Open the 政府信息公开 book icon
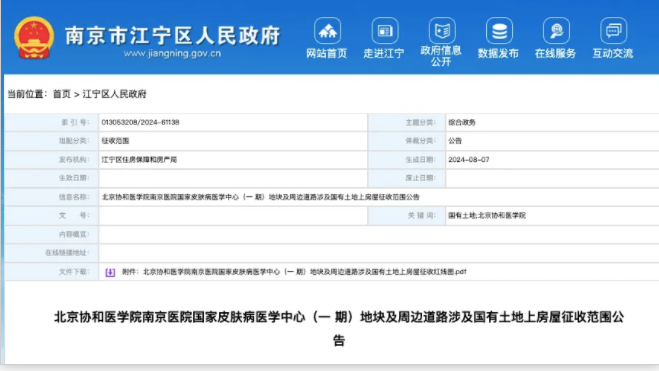Viewport: 659px width, 371px height. 442,31
